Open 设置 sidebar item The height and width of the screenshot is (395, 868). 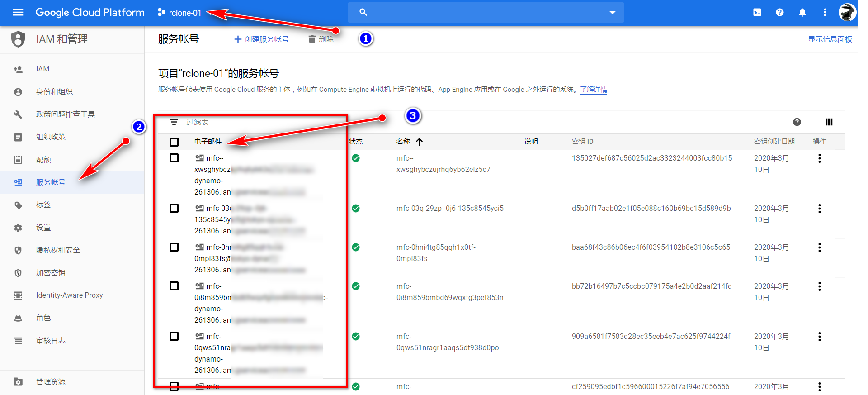click(x=72, y=227)
